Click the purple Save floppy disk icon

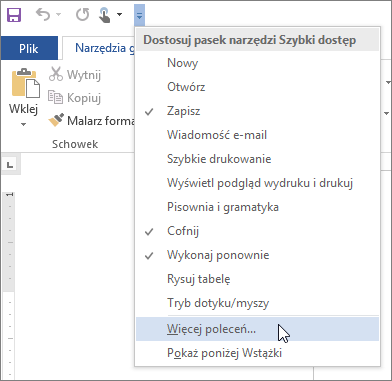coord(14,15)
